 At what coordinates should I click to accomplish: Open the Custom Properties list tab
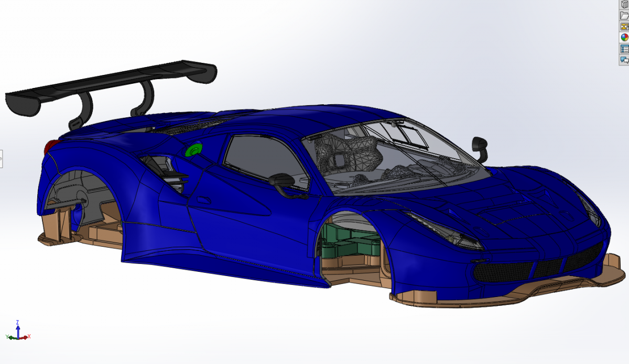(x=624, y=49)
